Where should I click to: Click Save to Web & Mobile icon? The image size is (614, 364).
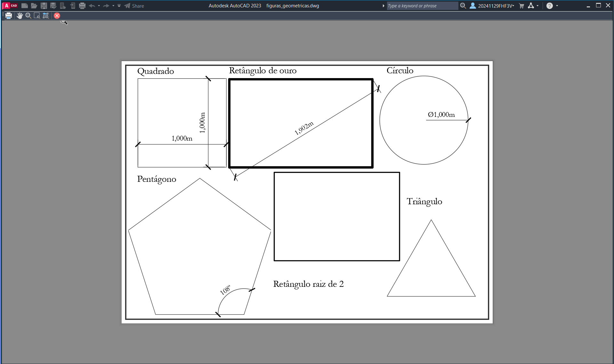pos(73,6)
